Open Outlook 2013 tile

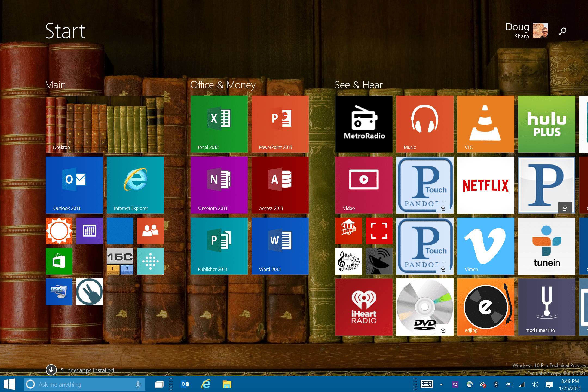click(74, 185)
